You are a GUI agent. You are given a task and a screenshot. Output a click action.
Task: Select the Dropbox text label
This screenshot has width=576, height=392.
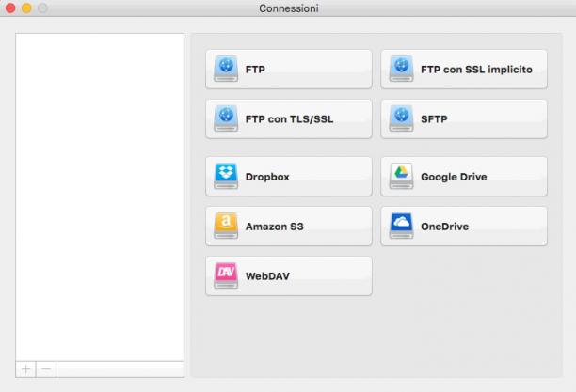pos(267,177)
